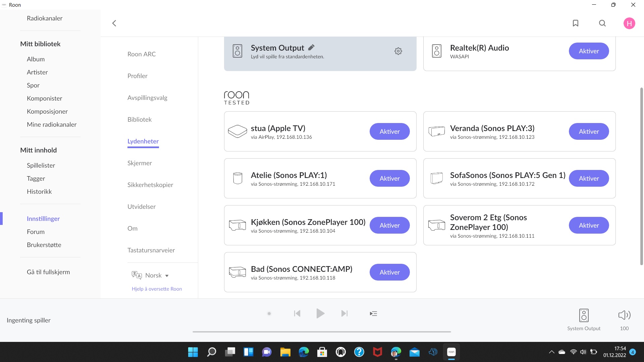
Task: Open zone picker System Output in footer
Action: 584,320
